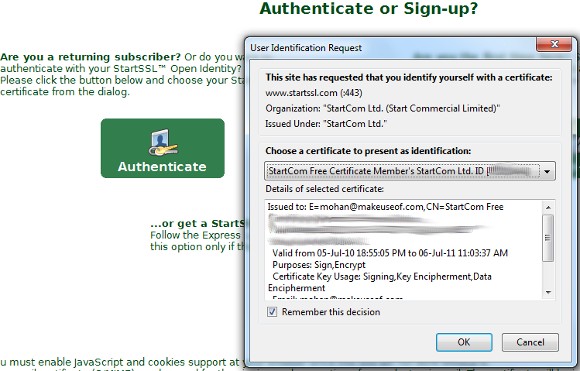
Task: Click the 'Purposes: Sign,Encrypt' line
Action: pos(318,265)
